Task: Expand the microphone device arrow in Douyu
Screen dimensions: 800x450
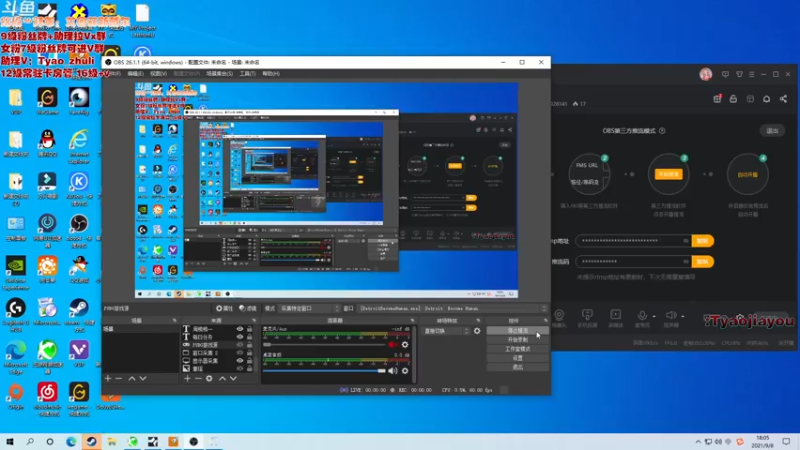Action: coord(654,316)
